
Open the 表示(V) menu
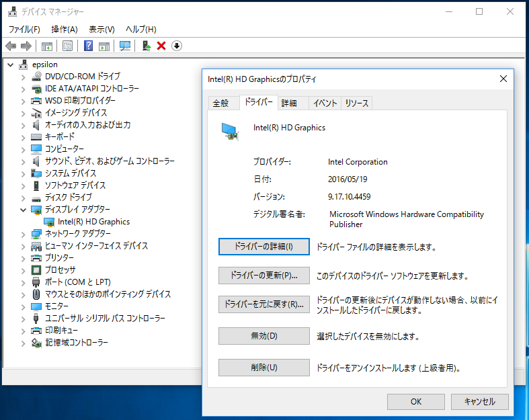101,30
